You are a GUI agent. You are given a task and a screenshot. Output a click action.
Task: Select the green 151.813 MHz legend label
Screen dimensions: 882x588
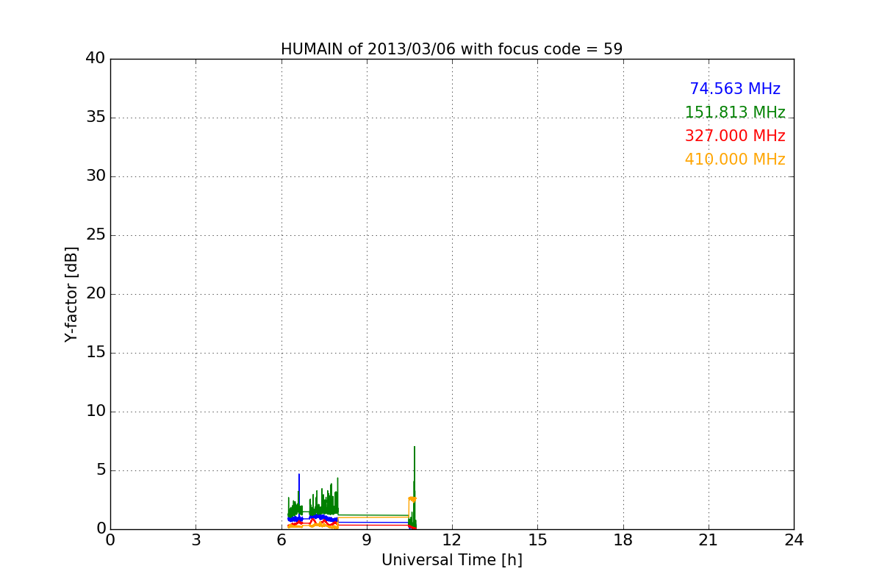pyautogui.click(x=734, y=112)
